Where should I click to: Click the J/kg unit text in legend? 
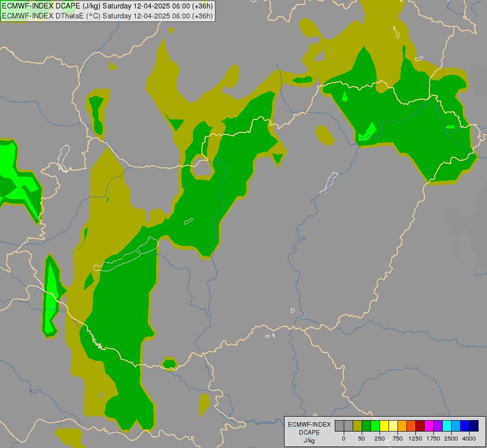tap(309, 441)
